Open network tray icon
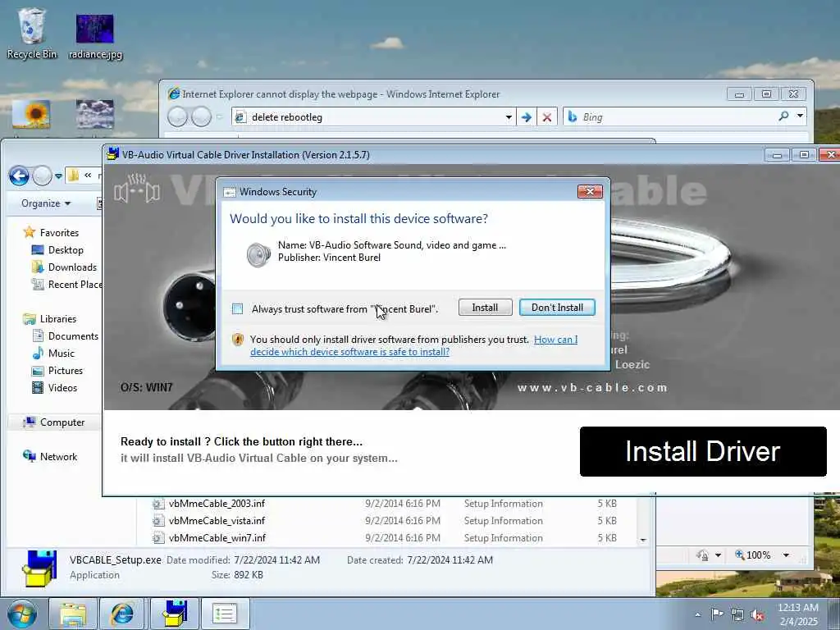Screen dimensions: 840x630 (737, 615)
